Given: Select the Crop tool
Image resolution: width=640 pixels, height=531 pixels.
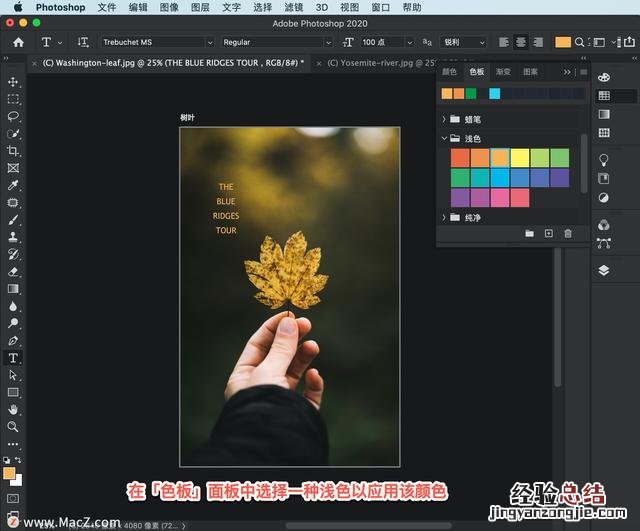Looking at the screenshot, I should (13, 151).
